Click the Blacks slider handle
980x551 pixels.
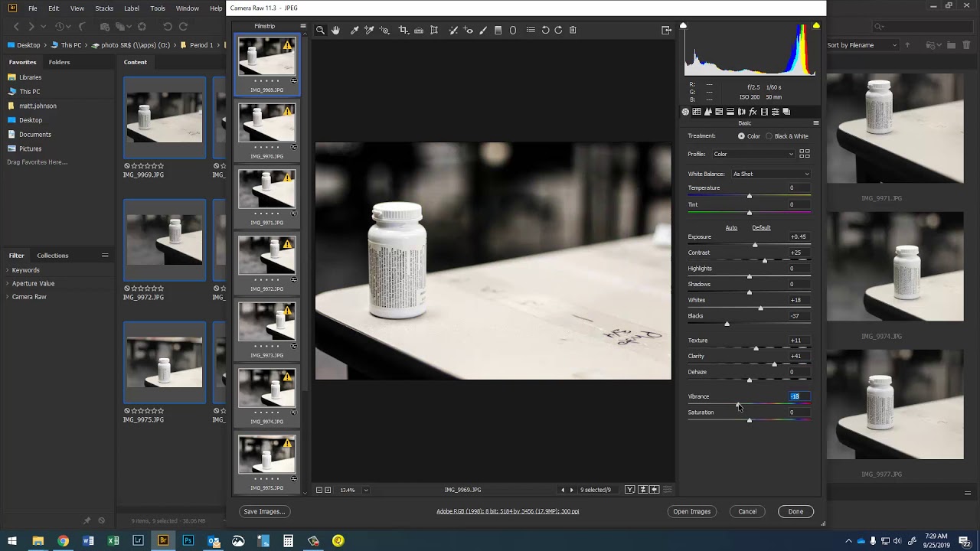(727, 324)
